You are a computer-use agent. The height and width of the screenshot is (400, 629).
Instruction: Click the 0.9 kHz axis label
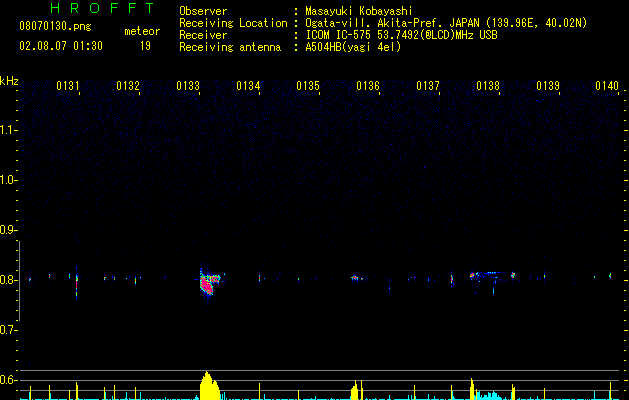pos(8,230)
